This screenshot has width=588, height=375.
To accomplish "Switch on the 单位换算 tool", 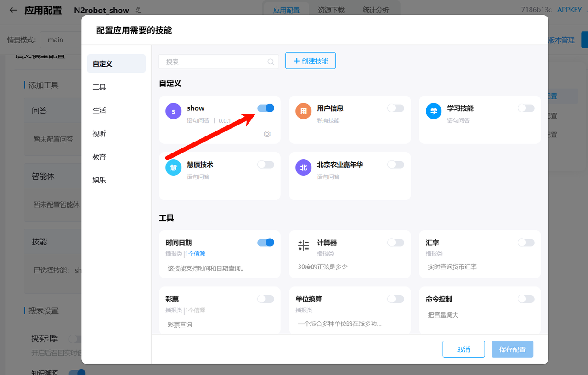I will point(396,299).
